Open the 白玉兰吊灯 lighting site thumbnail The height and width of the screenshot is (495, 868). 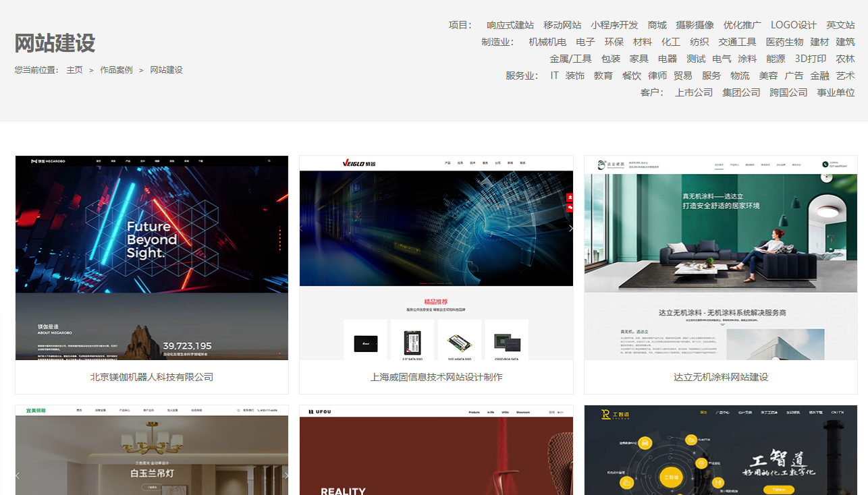(x=152, y=450)
